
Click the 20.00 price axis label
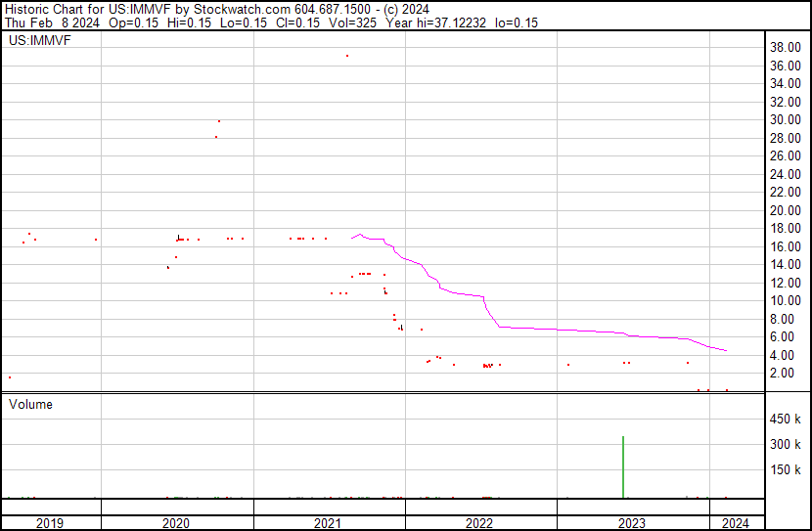785,210
